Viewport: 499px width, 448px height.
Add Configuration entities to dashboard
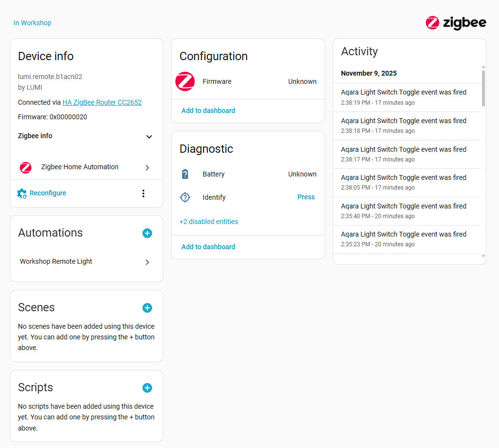point(208,111)
